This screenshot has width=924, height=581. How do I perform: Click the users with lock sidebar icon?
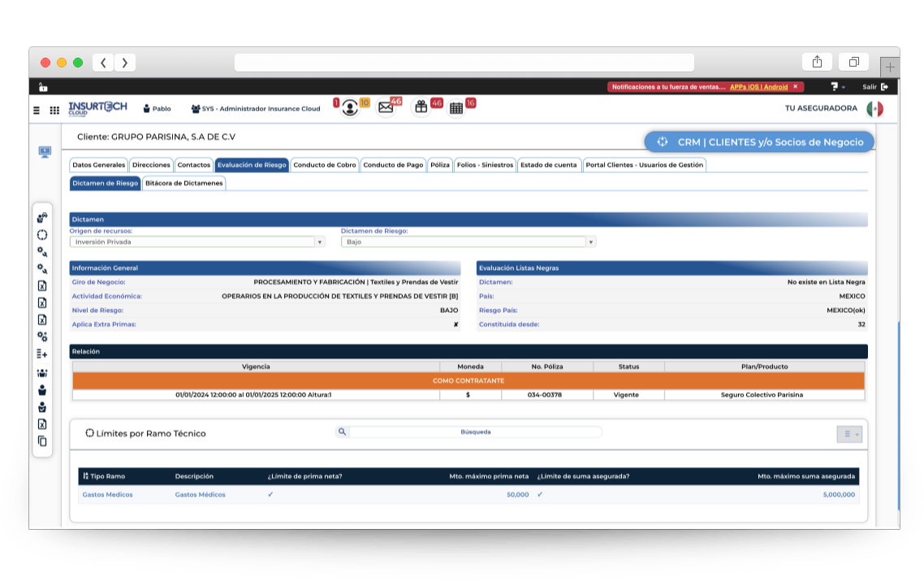(42, 218)
